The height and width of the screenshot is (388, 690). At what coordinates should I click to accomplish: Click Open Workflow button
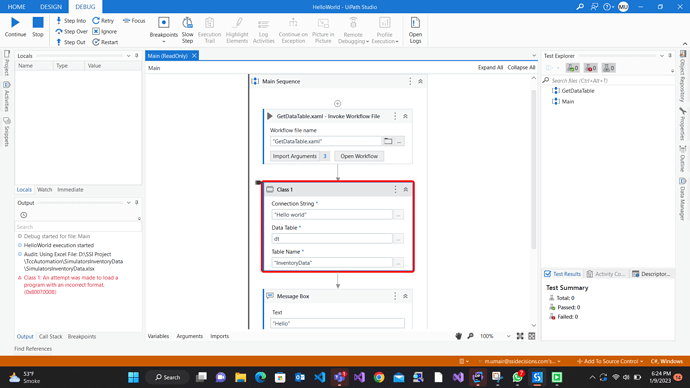(359, 156)
